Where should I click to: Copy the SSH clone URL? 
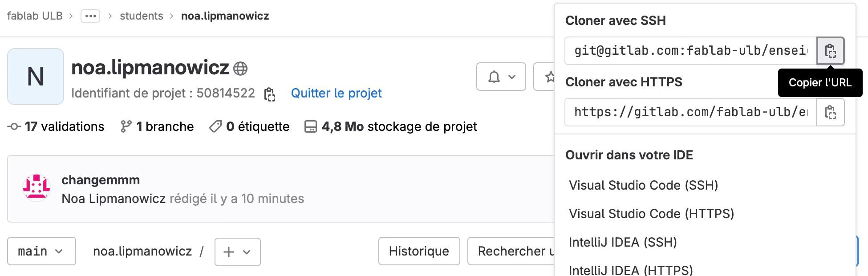[x=830, y=51]
